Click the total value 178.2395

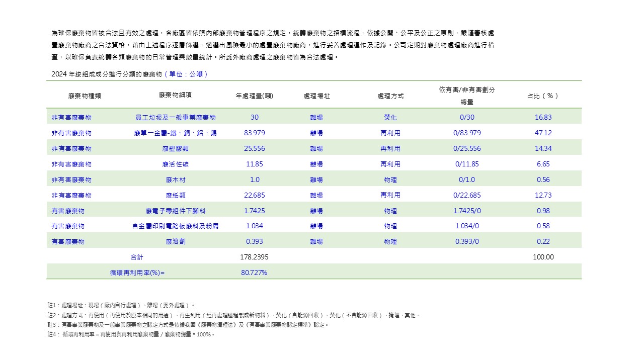[x=255, y=257]
